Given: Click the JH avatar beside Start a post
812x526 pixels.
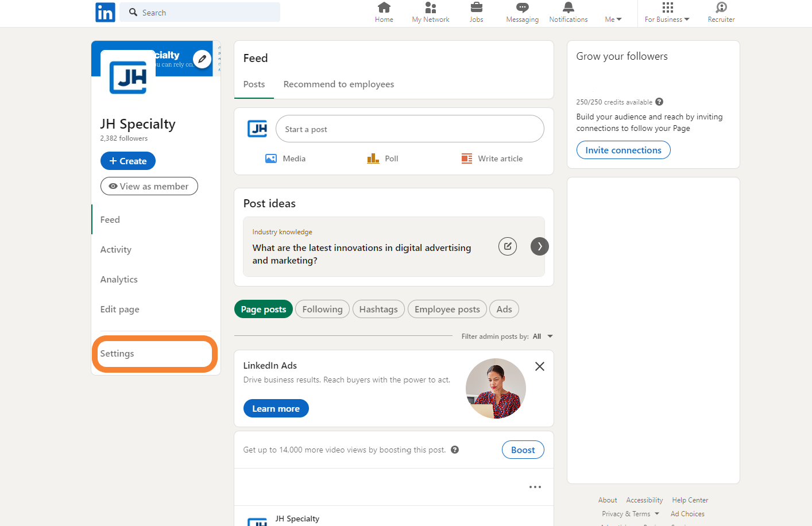Looking at the screenshot, I should pos(257,129).
